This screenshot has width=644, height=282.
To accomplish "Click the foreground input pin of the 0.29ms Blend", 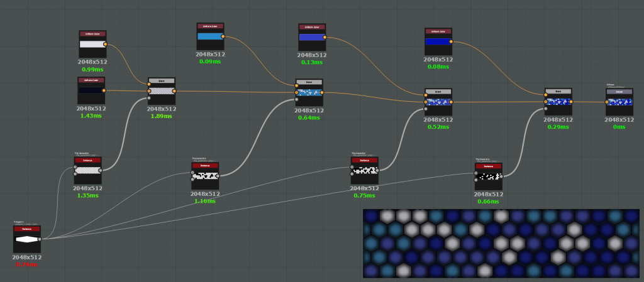I will click(x=546, y=95).
